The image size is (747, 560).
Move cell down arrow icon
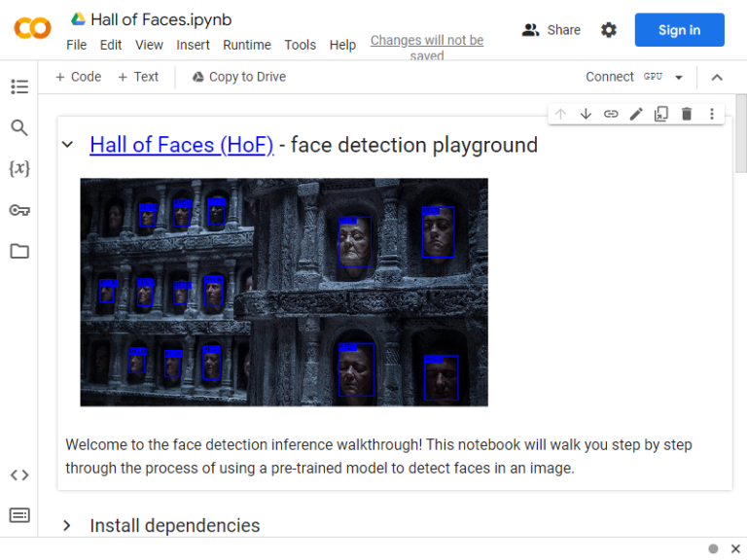(x=586, y=114)
